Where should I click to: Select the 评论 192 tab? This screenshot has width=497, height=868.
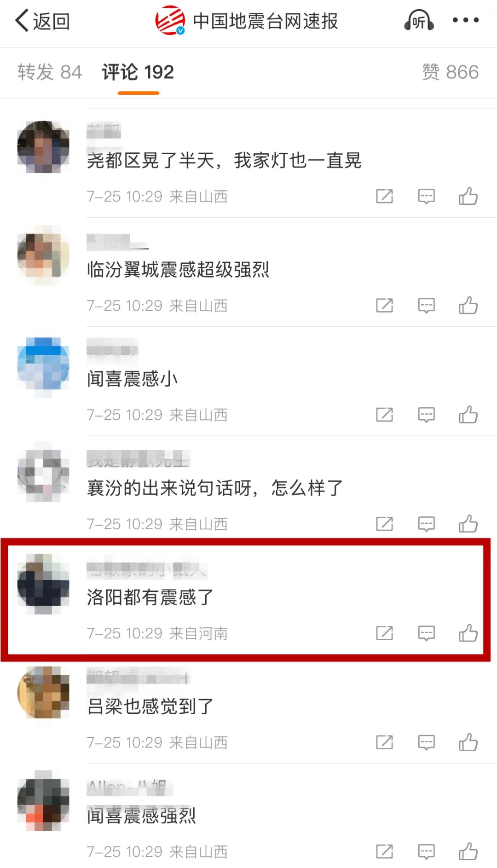(138, 72)
